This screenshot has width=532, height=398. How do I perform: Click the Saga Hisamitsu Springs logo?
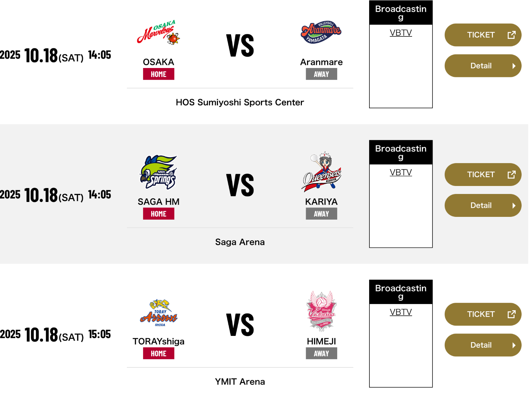[x=159, y=172]
